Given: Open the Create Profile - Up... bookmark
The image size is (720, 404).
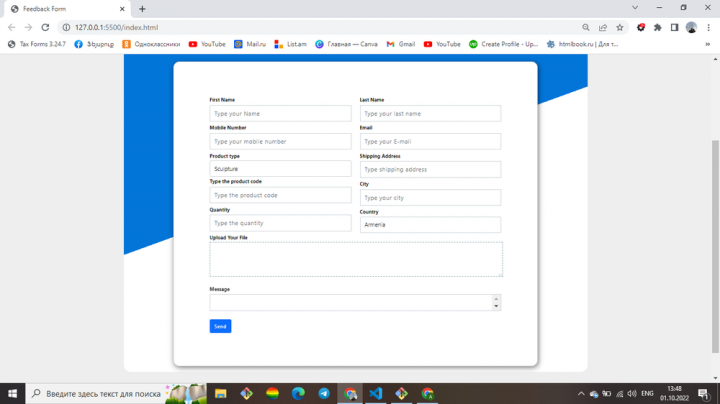Looking at the screenshot, I should point(504,44).
